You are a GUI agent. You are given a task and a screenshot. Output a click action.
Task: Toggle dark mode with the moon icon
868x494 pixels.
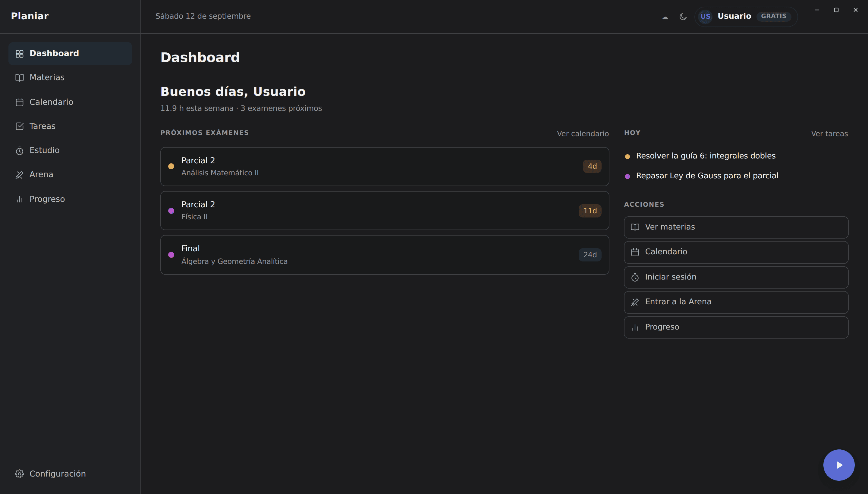[683, 17]
